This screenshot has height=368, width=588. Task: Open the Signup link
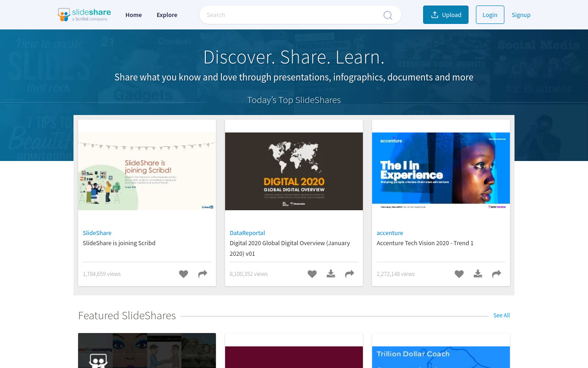[521, 15]
